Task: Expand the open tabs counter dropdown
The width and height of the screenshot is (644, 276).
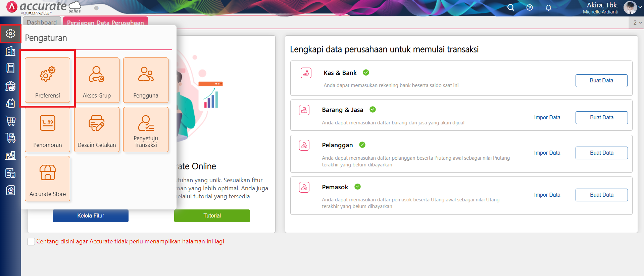Action: [x=637, y=23]
